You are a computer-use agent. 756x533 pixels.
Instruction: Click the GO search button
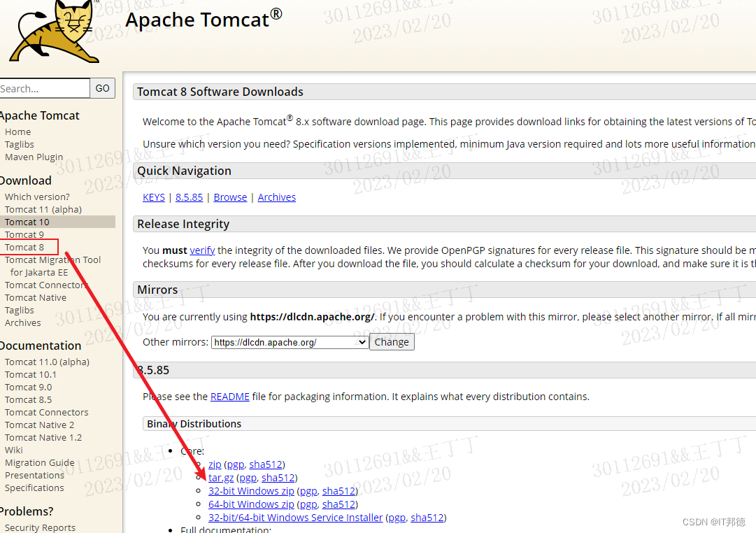102,88
